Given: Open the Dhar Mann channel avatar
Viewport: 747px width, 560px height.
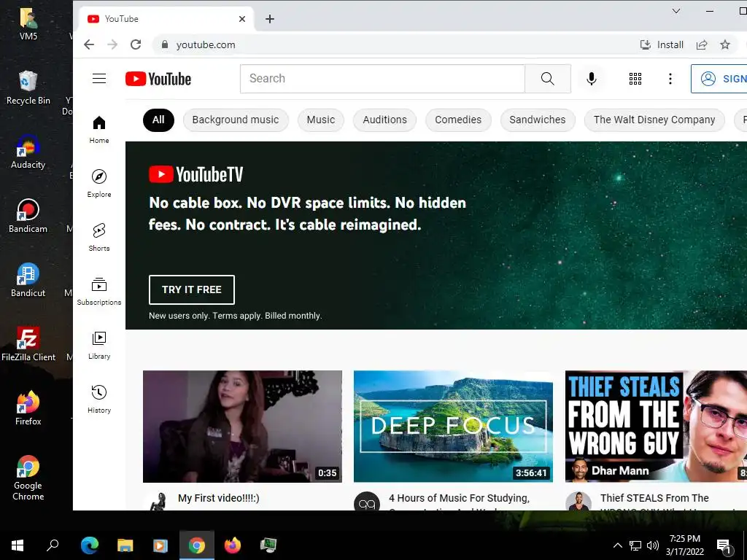Looking at the screenshot, I should [578, 502].
